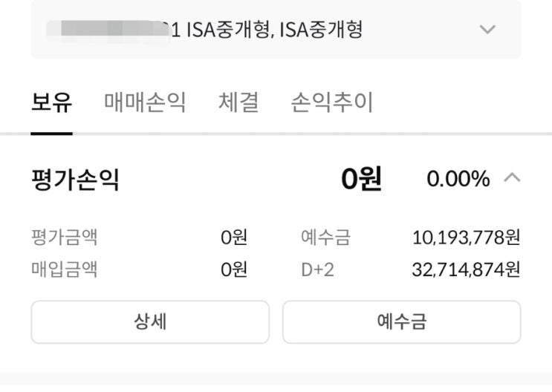Open the 매매손익 tab
The width and height of the screenshot is (552, 392).
[x=145, y=102]
